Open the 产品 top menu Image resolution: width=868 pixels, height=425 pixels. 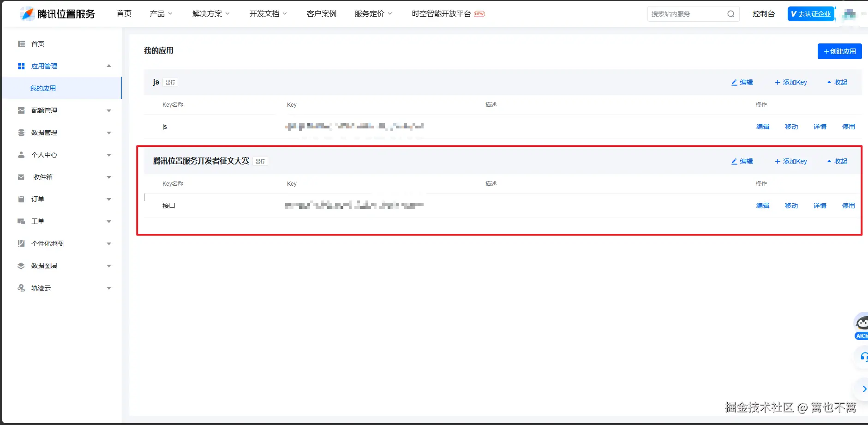click(x=161, y=14)
